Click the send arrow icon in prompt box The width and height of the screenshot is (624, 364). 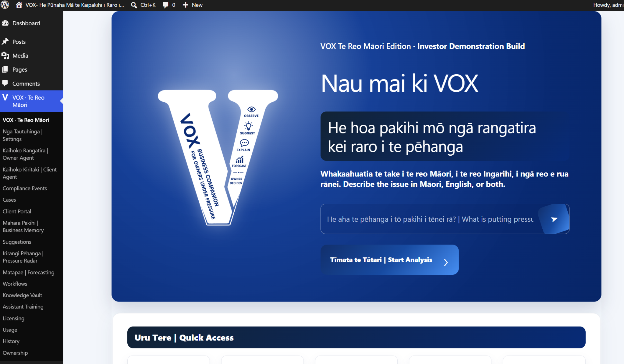554,219
